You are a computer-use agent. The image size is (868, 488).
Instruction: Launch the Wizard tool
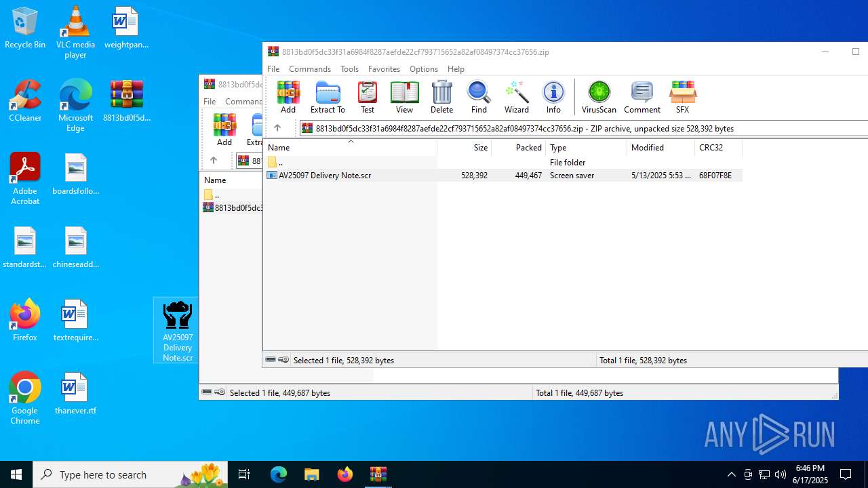(x=516, y=97)
